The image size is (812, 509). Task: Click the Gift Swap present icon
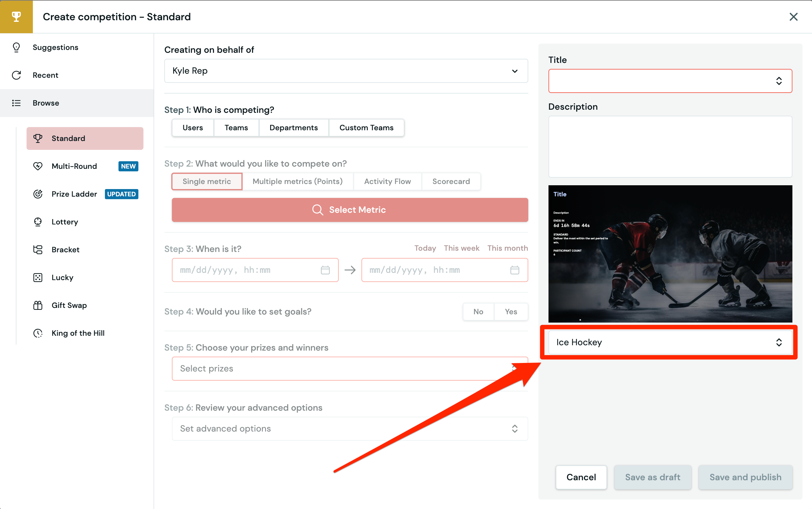coord(38,305)
